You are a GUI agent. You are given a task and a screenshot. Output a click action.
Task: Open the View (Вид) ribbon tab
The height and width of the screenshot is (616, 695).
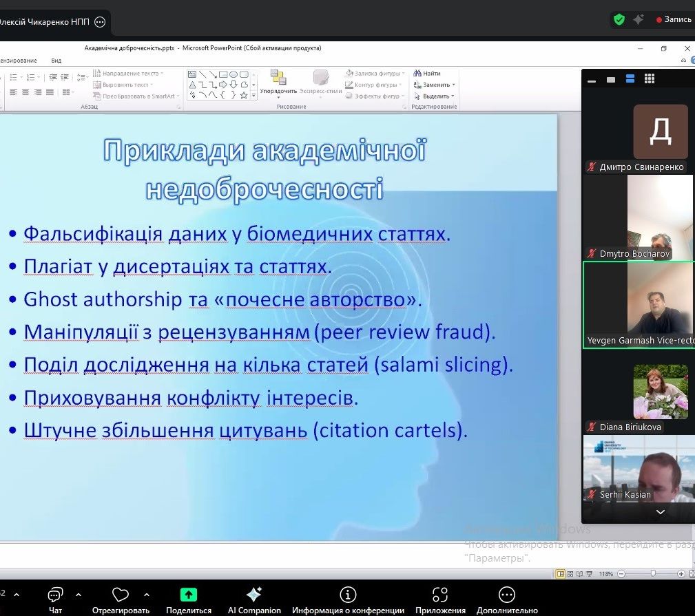[56, 61]
